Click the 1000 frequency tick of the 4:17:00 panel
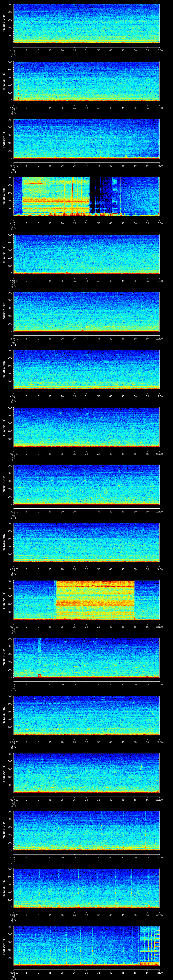 (x=9, y=178)
